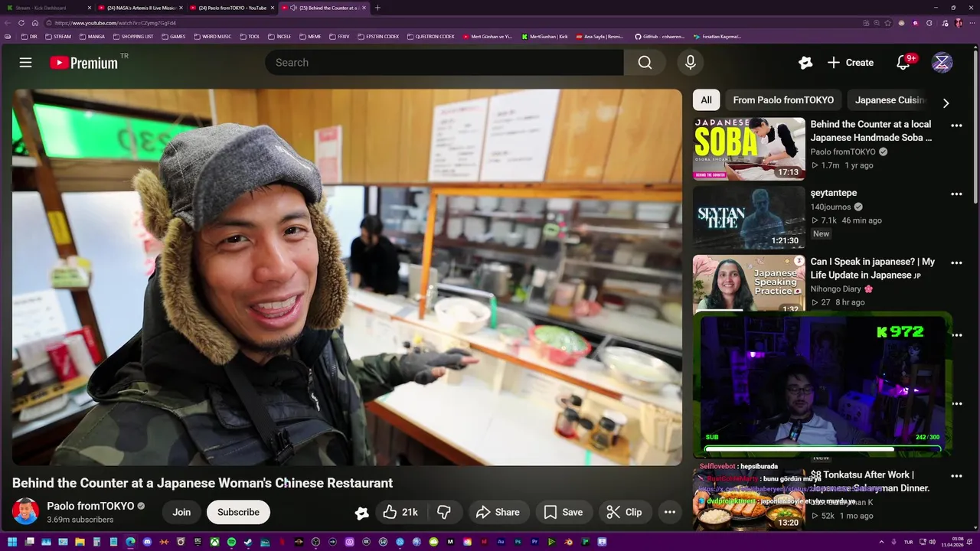Select the All filter chip
Screen dimensions: 980x551
[x=706, y=100]
